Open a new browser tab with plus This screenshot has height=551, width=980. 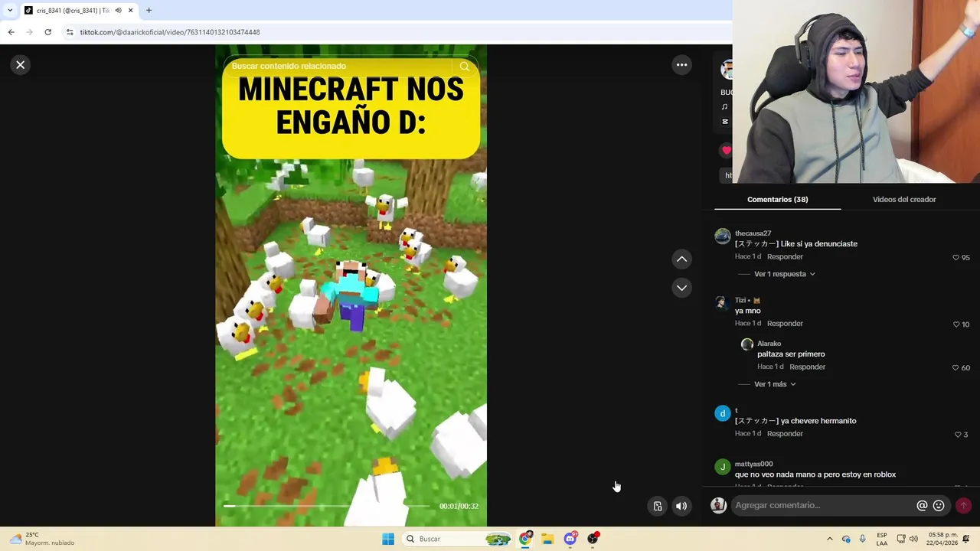(149, 11)
